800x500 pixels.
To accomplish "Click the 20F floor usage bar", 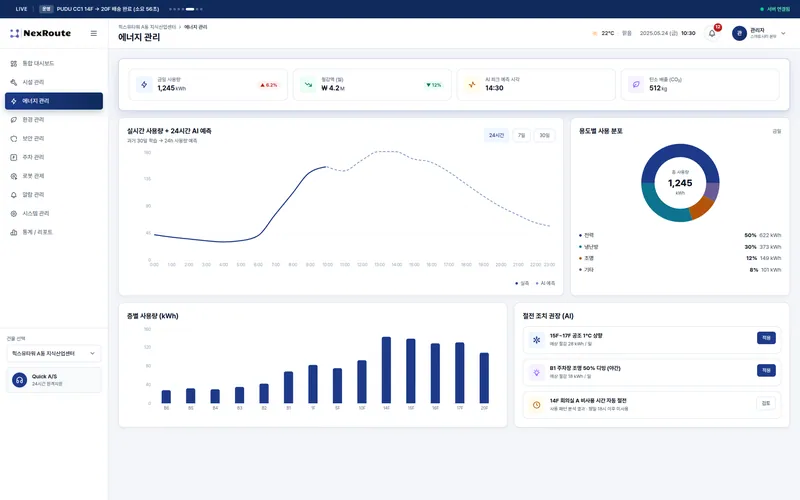I will [484, 378].
